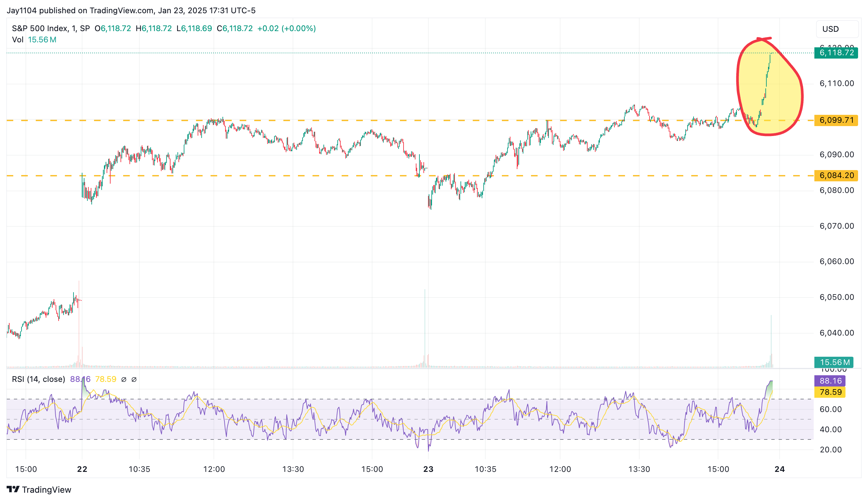Click the yellow RSI label 78.59 on the axis
Image resolution: width=868 pixels, height=501 pixels.
pyautogui.click(x=830, y=392)
